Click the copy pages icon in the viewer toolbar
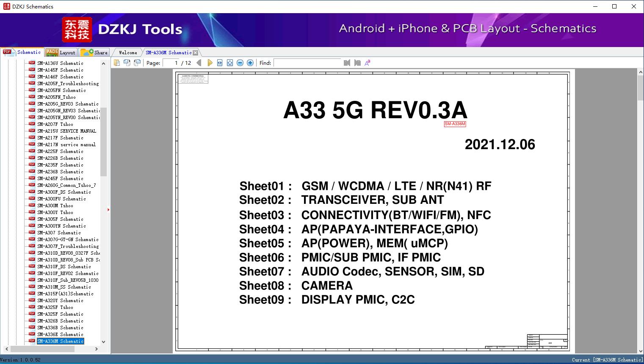The image size is (644, 364). (116, 63)
